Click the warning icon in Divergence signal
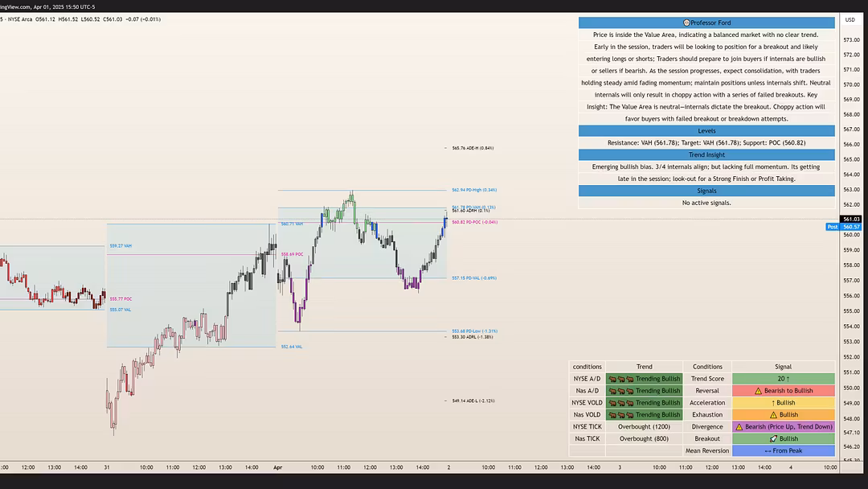 738,427
